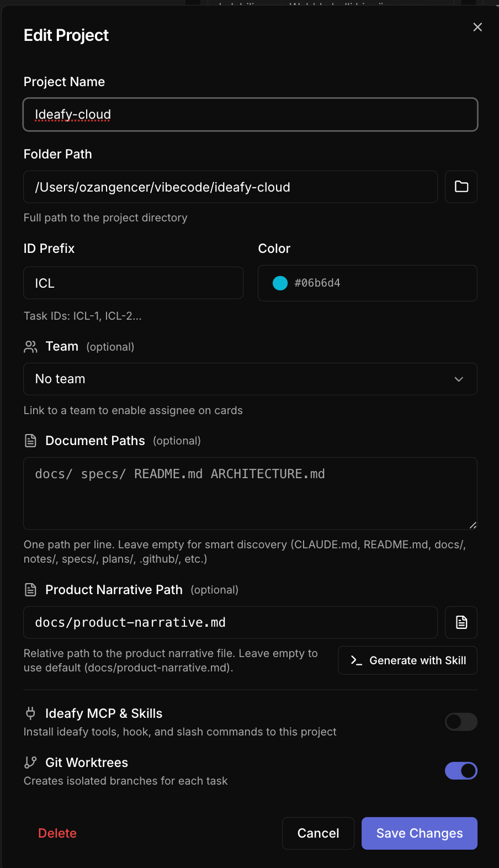499x868 pixels.
Task: Cancel editing the project
Action: (318, 833)
